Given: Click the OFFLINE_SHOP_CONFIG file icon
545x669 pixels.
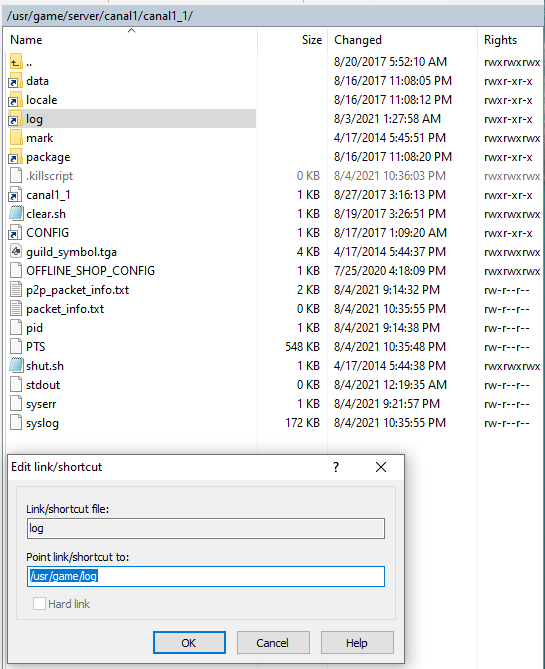Looking at the screenshot, I should point(16,271).
